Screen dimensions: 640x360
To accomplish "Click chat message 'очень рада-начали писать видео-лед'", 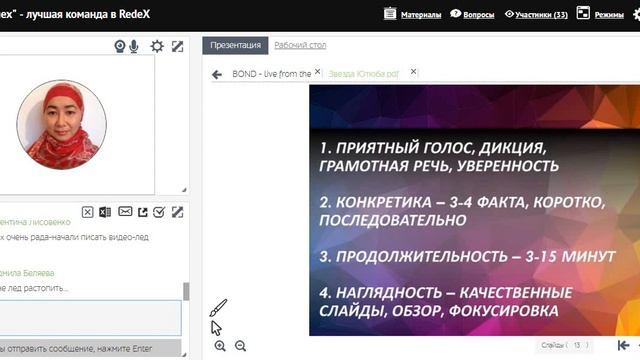I will (x=77, y=237).
